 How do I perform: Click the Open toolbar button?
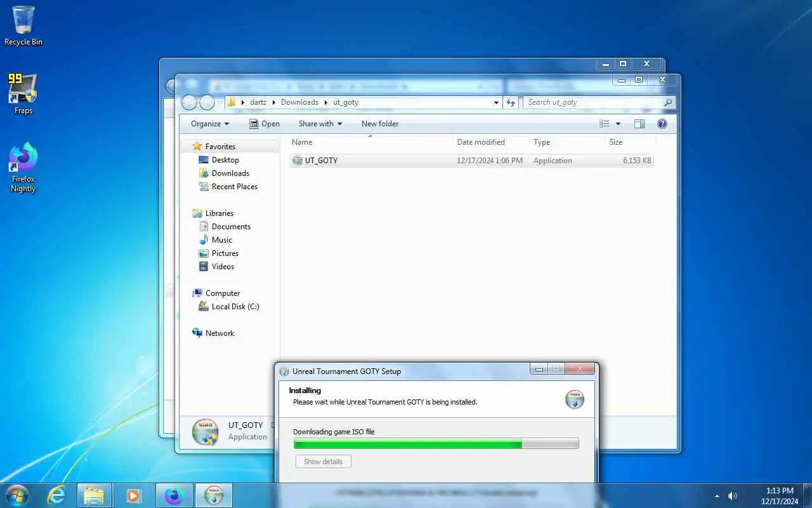pos(264,124)
